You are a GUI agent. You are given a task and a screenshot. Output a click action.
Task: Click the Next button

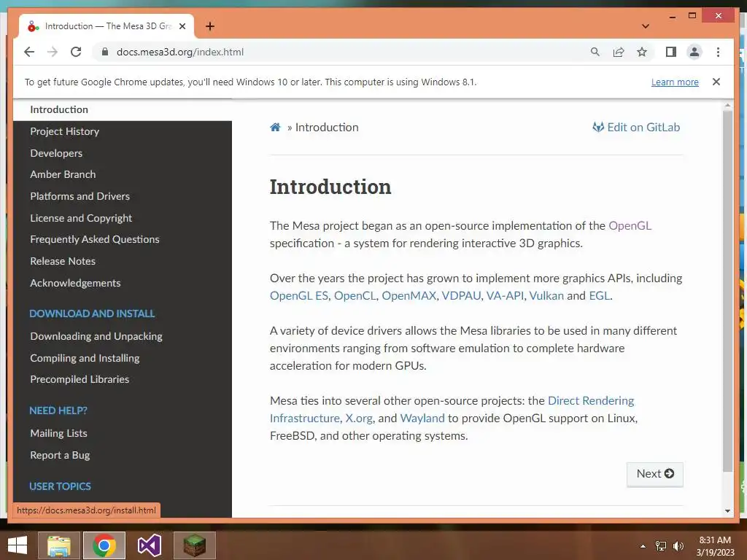[x=654, y=474]
